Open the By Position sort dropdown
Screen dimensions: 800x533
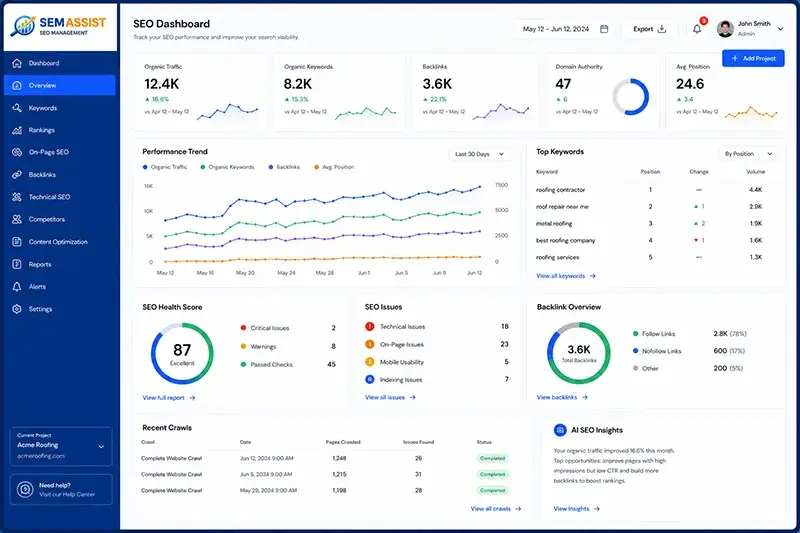pos(748,154)
